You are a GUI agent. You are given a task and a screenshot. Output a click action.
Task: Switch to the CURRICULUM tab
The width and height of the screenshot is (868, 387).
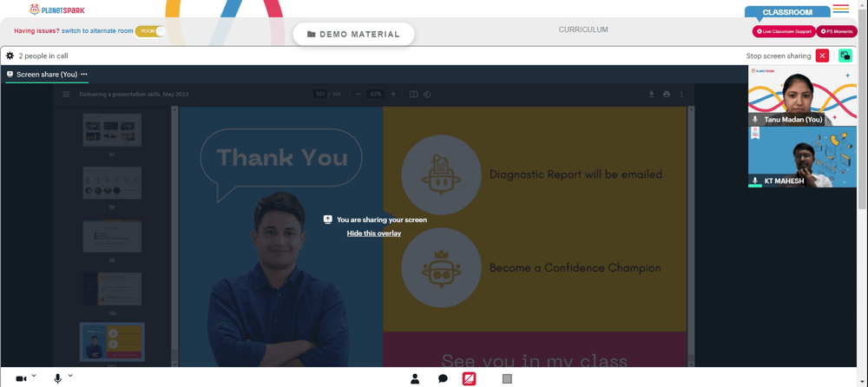(x=583, y=30)
